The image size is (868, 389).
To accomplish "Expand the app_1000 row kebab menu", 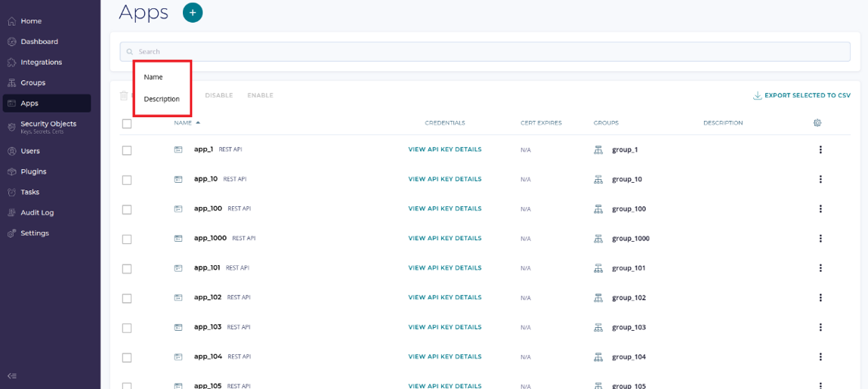I will (x=820, y=239).
